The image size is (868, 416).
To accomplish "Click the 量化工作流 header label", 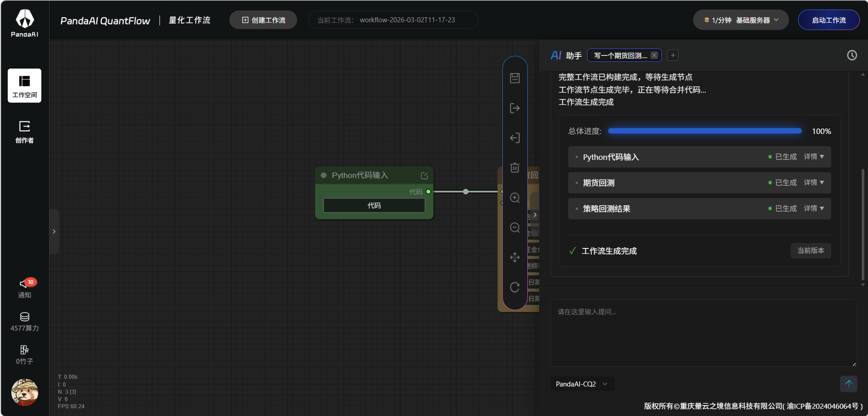I will tap(189, 20).
